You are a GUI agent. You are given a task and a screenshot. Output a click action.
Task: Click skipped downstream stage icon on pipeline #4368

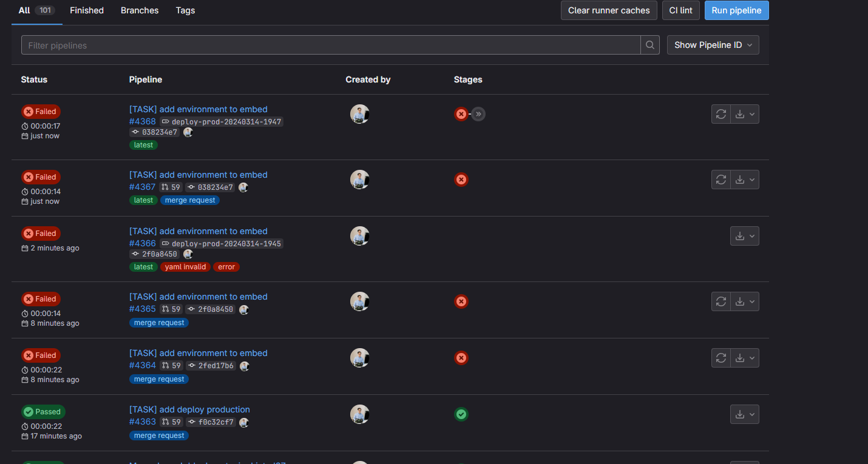pyautogui.click(x=478, y=114)
